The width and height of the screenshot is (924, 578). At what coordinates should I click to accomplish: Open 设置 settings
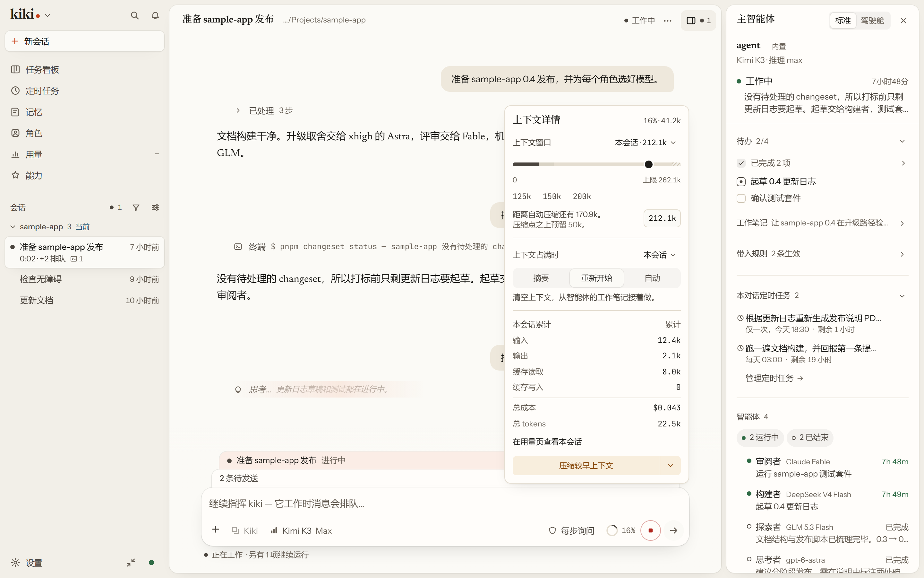(x=27, y=563)
